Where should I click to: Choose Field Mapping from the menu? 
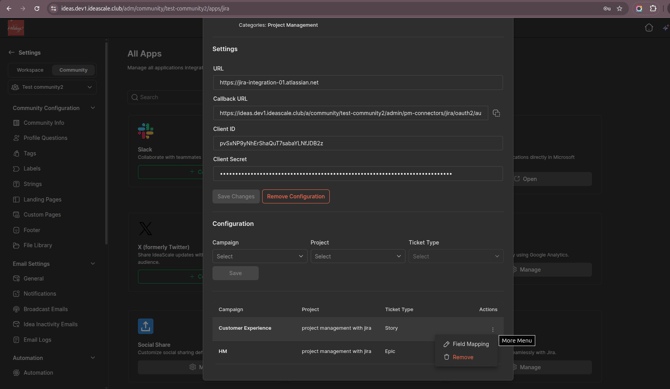(466, 344)
